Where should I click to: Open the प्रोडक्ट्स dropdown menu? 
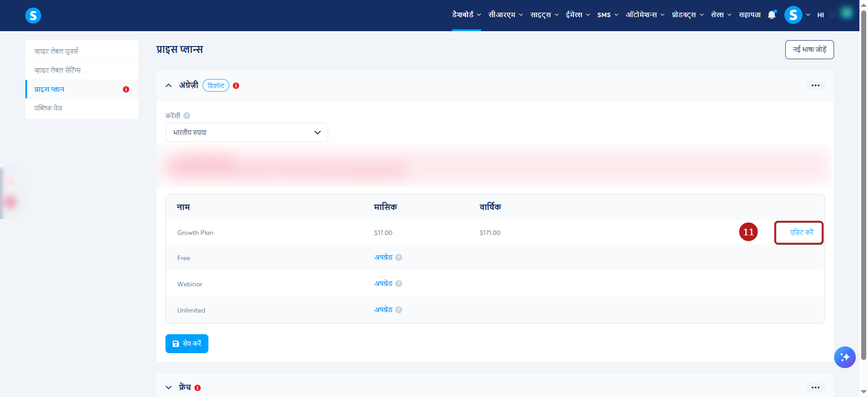(x=688, y=15)
